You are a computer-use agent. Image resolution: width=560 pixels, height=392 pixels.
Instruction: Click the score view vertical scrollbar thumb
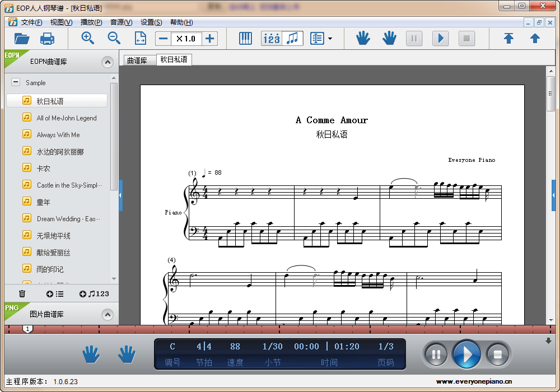(551, 94)
